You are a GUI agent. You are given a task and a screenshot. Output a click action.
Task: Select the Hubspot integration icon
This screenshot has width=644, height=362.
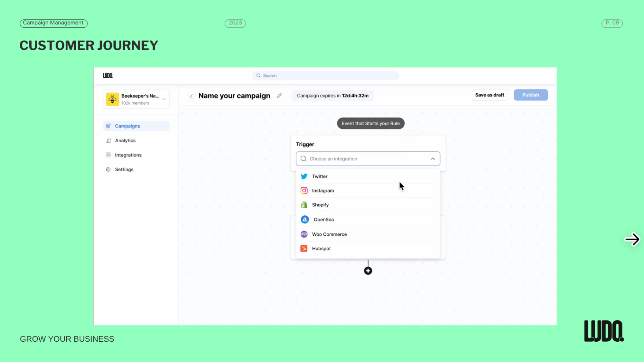click(x=304, y=248)
